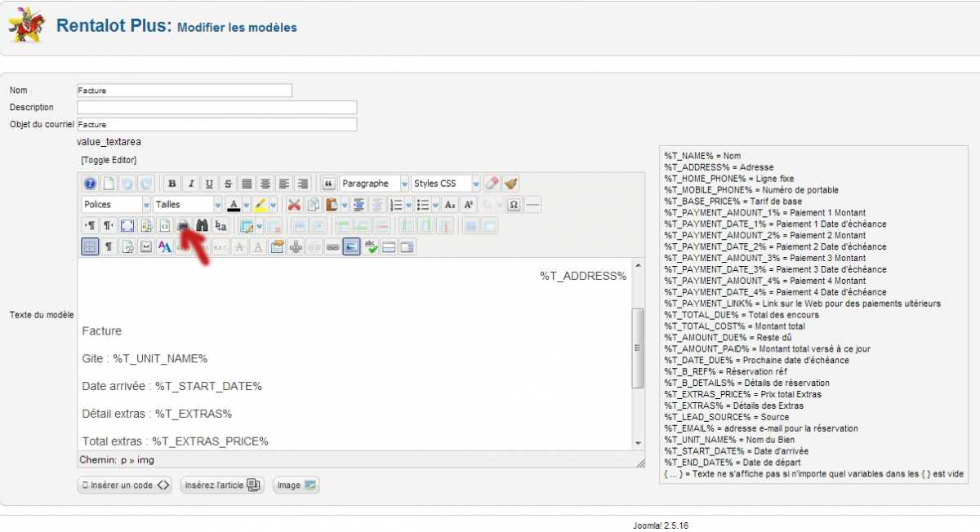The width and height of the screenshot is (980, 532).
Task: Click the blockquote icon
Action: (329, 184)
